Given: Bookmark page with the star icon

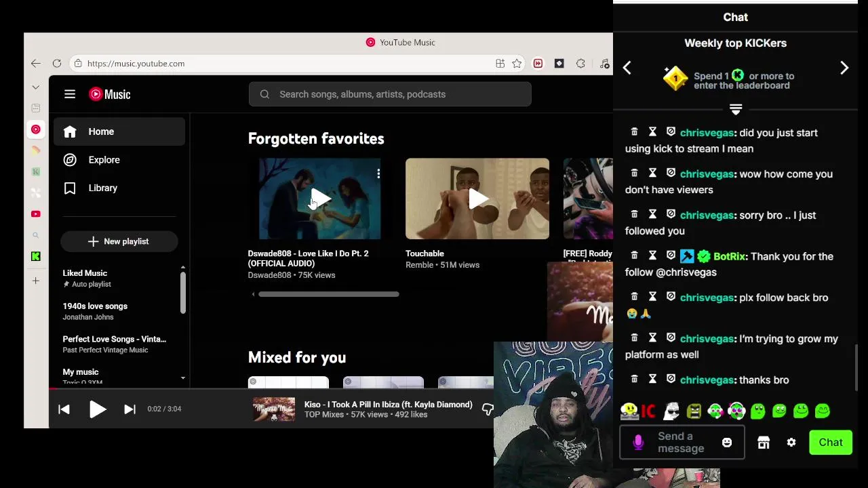Looking at the screenshot, I should tap(517, 63).
